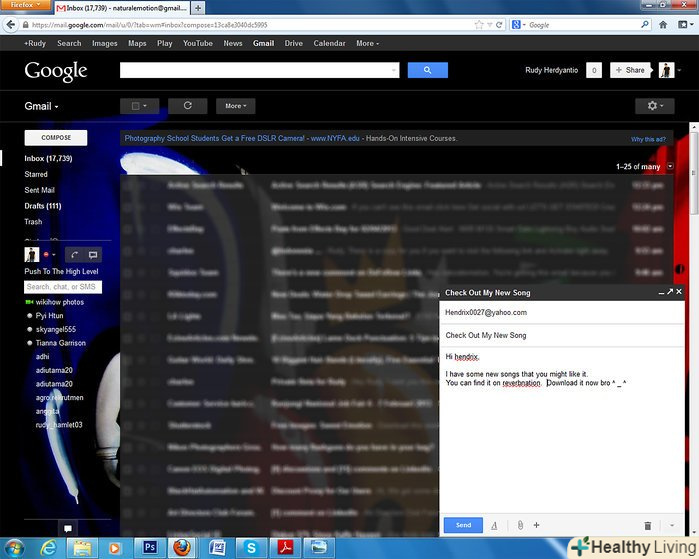Viewport: 699px width, 559px height.
Task: Click the red chat status indicator
Action: (46, 255)
